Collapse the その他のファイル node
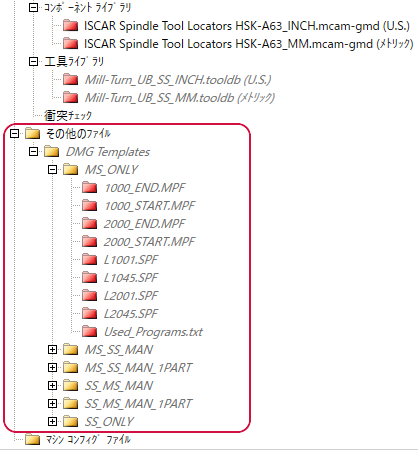Image resolution: width=418 pixels, height=450 pixels. point(14,134)
